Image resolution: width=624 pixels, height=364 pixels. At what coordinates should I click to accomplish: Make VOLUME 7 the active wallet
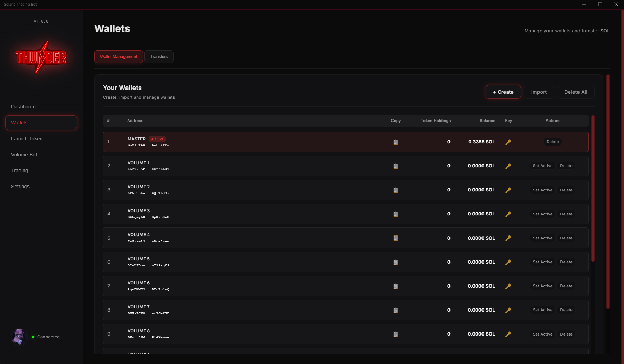[x=542, y=310]
